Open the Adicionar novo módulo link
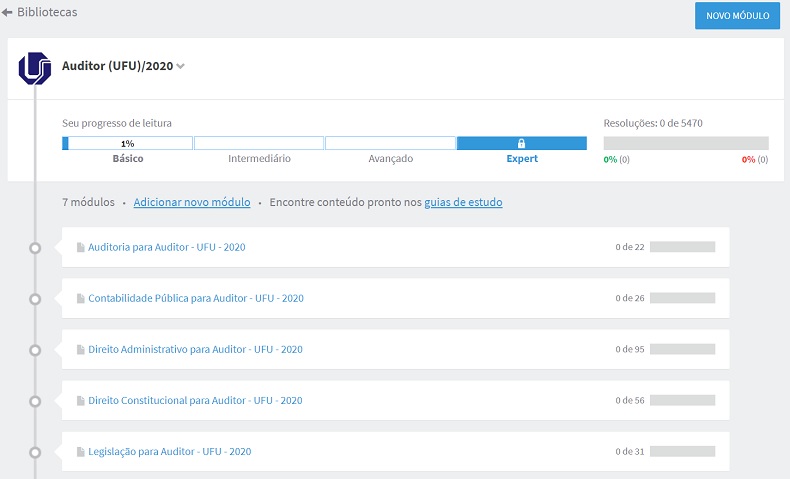The width and height of the screenshot is (790, 479). 192,202
